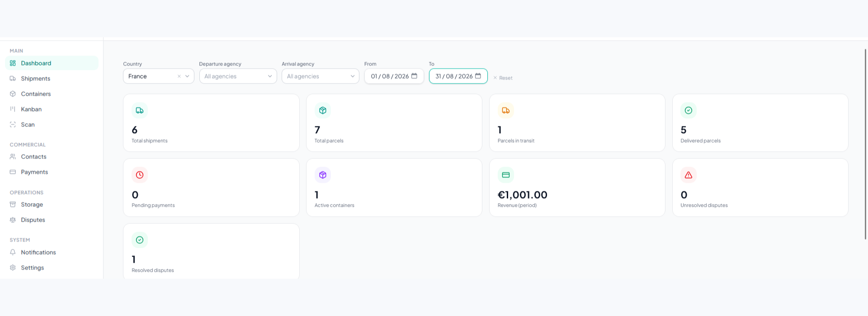This screenshot has height=316, width=868.
Task: Click the "Active containers" label
Action: coord(335,205)
